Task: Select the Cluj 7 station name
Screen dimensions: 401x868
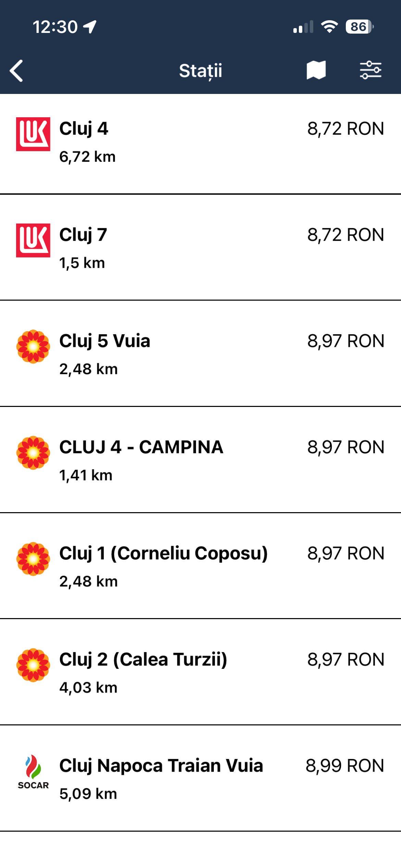Action: tap(83, 235)
